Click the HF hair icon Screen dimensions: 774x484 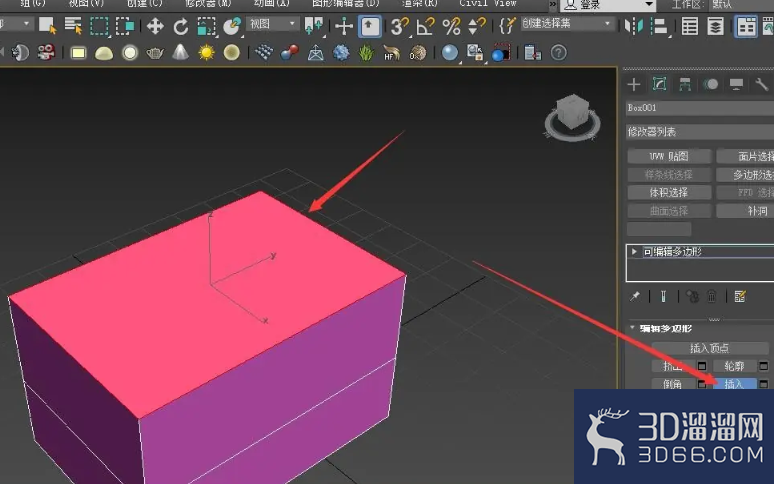tap(391, 52)
